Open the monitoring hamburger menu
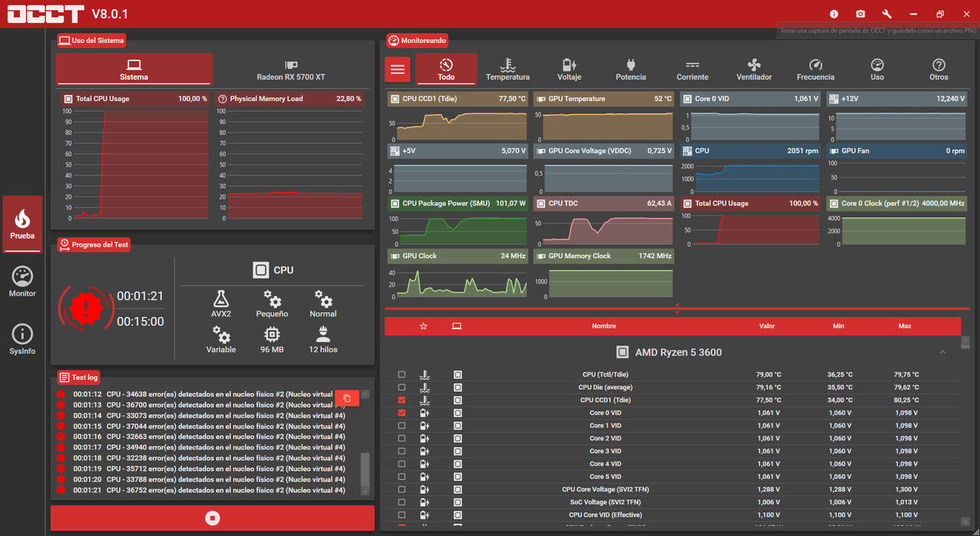The width and height of the screenshot is (980, 536). 397,69
